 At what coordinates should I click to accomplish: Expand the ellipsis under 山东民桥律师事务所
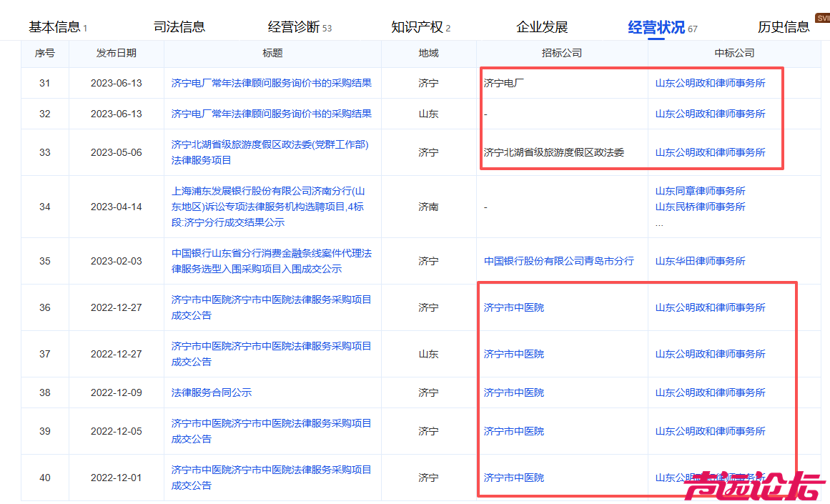(x=659, y=222)
